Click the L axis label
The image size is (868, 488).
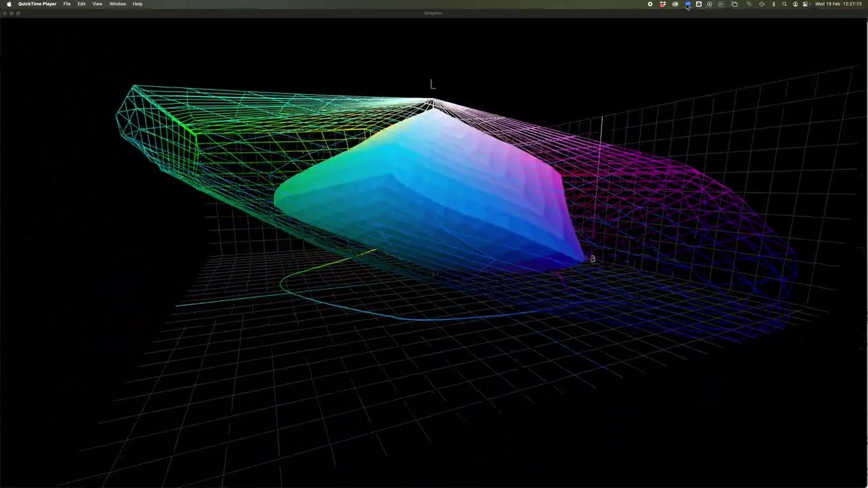pyautogui.click(x=433, y=84)
